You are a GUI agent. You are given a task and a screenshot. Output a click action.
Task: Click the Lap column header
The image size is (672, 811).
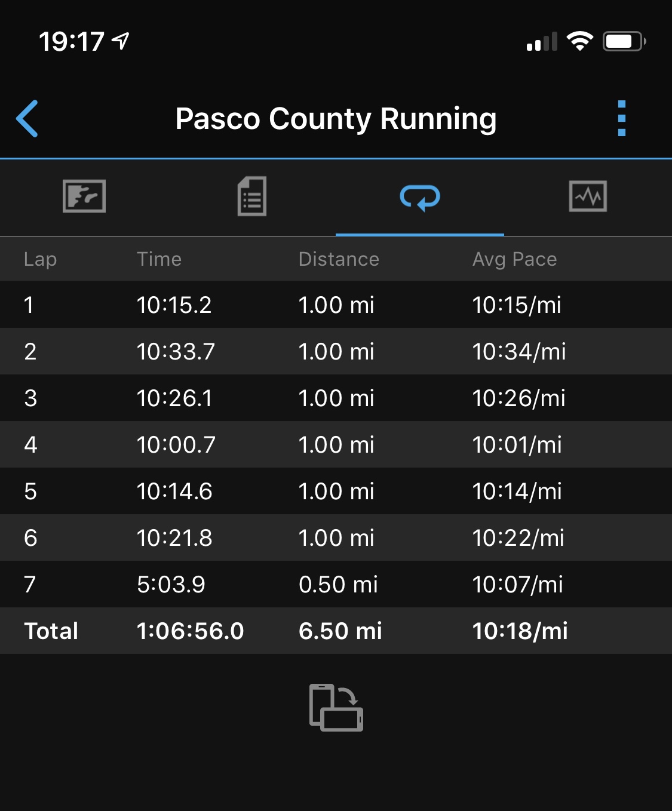40,259
